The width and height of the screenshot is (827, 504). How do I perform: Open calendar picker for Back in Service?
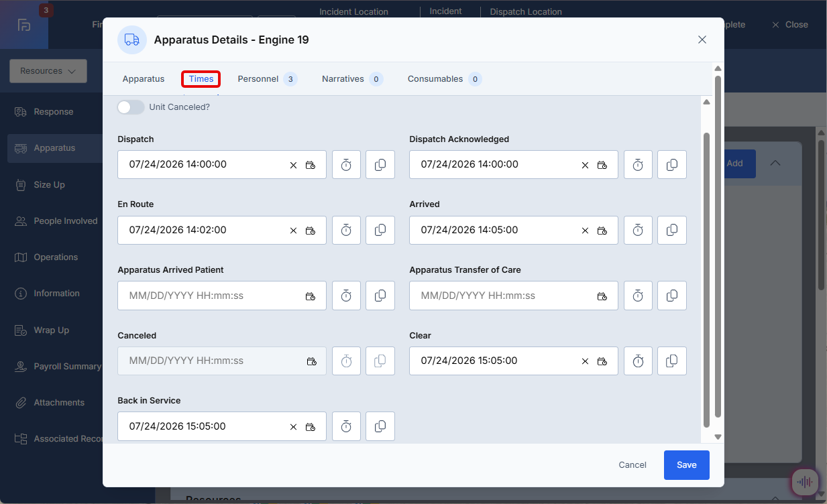click(x=311, y=427)
